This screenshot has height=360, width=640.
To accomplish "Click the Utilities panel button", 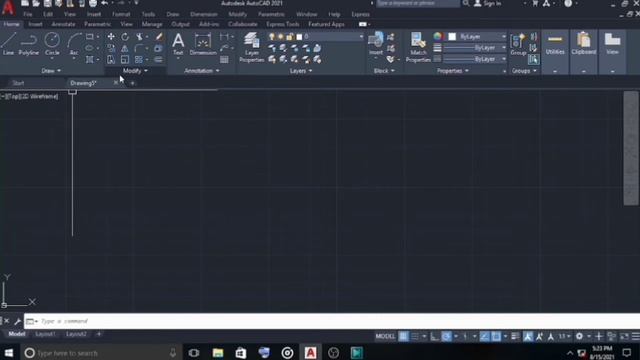I will pyautogui.click(x=555, y=45).
